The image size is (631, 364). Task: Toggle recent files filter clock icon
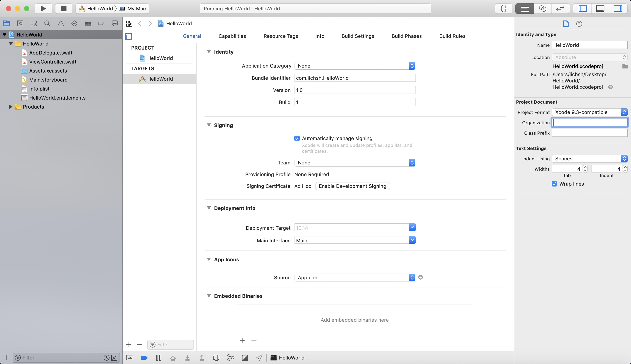(x=107, y=358)
